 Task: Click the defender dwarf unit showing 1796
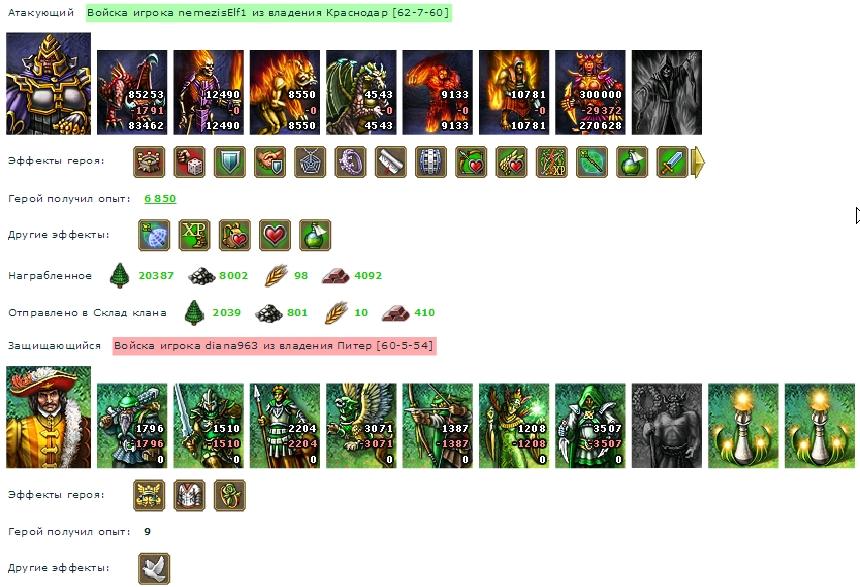(x=132, y=426)
